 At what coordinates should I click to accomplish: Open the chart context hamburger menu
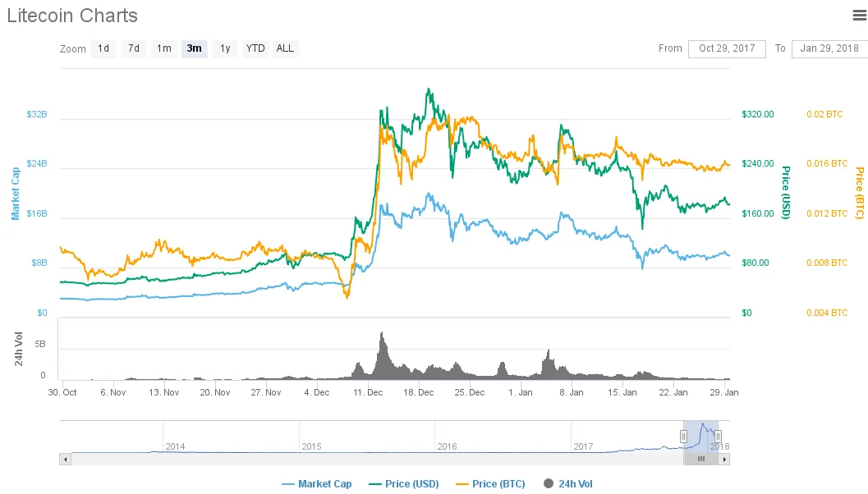860,15
